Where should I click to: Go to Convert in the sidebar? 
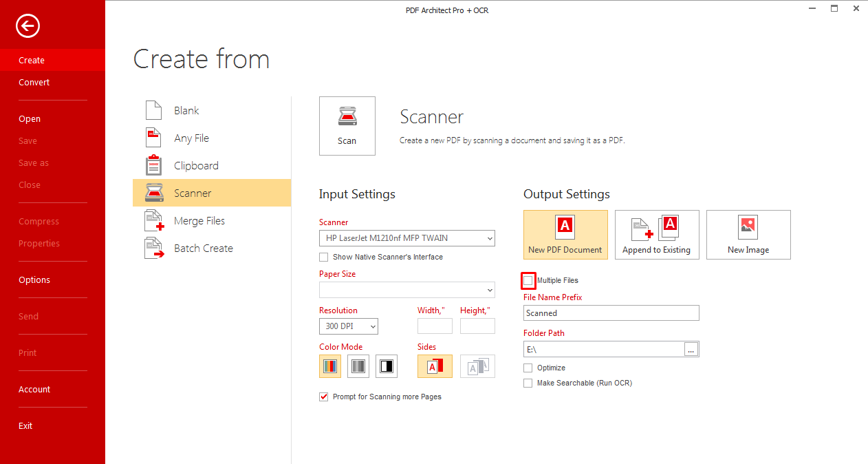(52, 82)
